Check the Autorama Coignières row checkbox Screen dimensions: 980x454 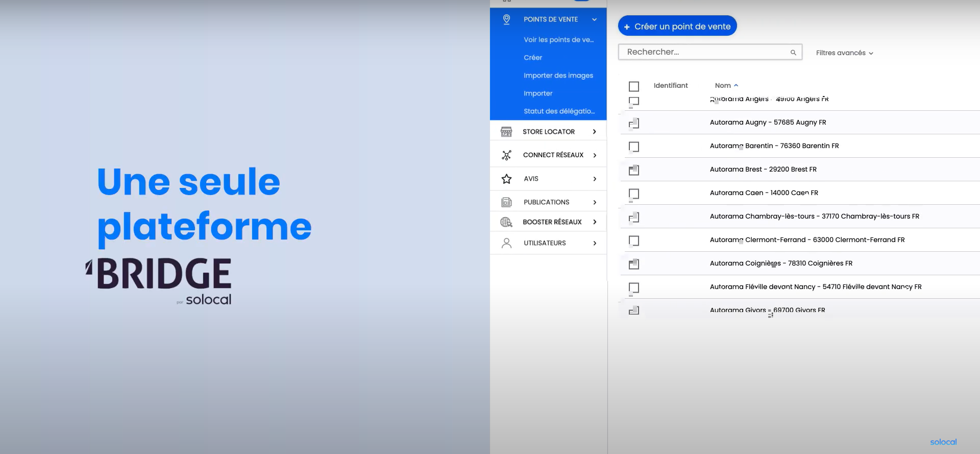click(x=634, y=264)
